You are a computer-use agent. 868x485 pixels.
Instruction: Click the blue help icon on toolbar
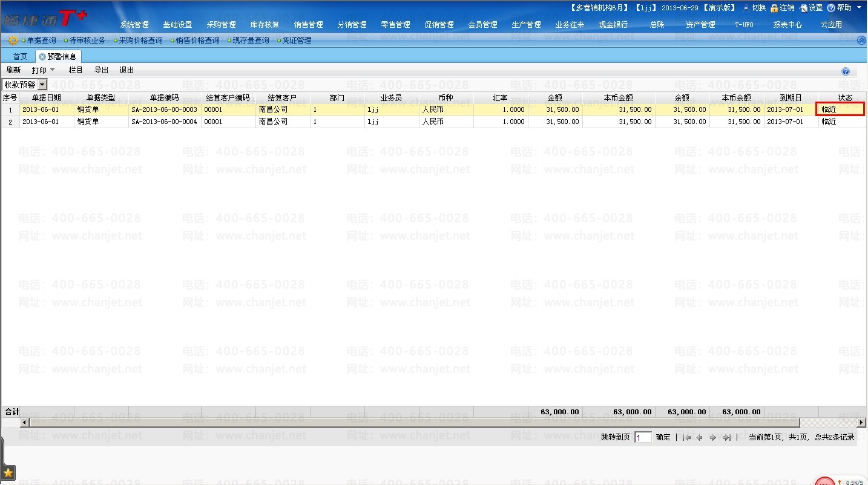pos(846,71)
